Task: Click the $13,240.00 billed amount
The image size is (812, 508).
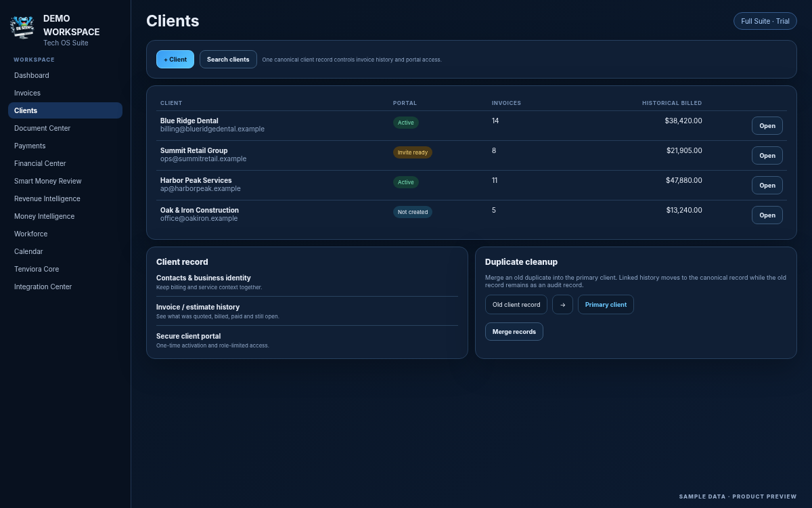Action: pos(684,210)
